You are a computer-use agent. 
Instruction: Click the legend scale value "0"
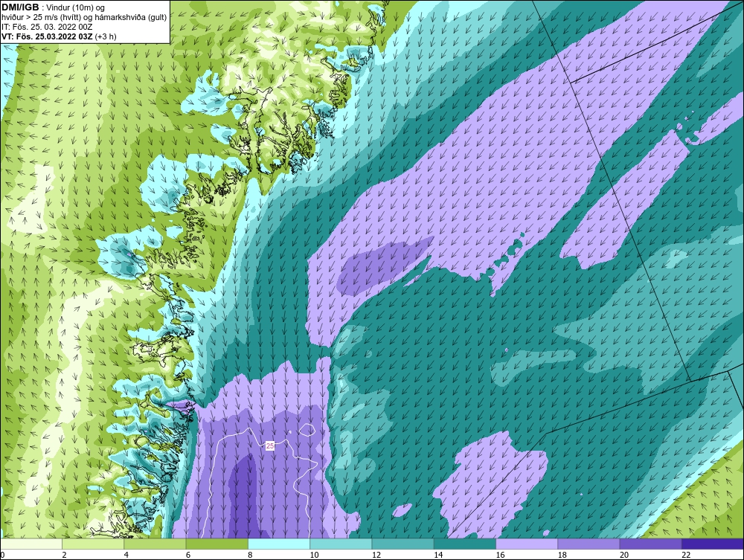coord(2,555)
